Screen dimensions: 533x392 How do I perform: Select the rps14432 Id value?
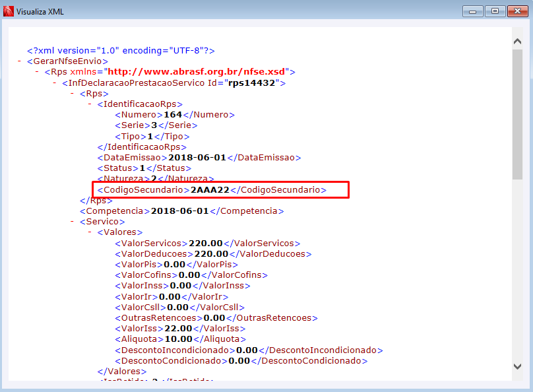pos(251,82)
